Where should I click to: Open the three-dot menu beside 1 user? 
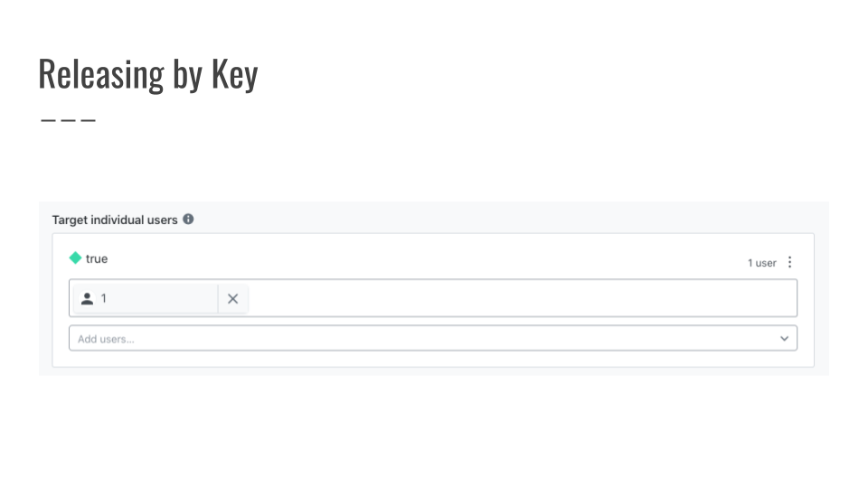click(790, 262)
